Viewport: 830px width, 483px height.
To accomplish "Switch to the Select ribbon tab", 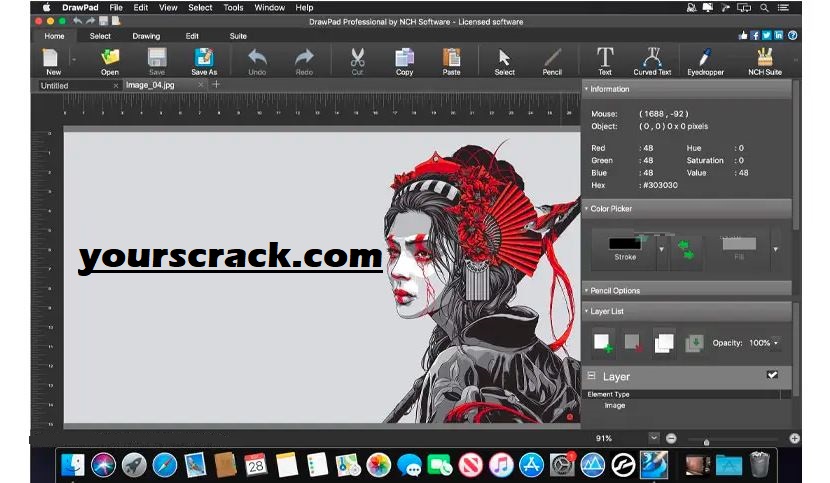I will 100,36.
